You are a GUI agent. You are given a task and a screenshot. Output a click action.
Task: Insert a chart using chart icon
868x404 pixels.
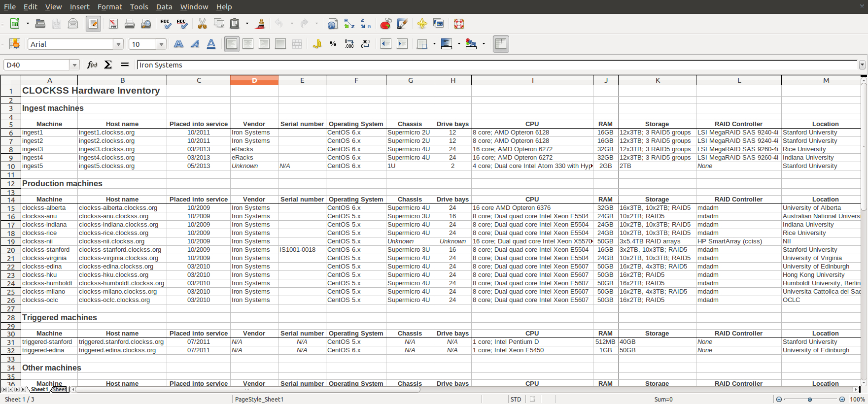[385, 24]
